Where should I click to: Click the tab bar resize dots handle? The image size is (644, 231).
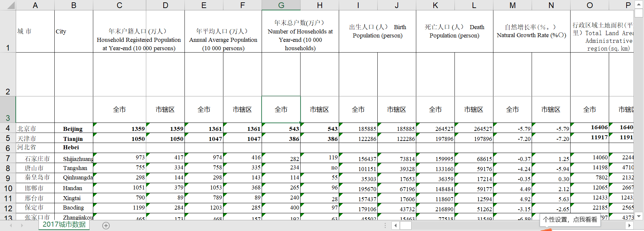385,226
